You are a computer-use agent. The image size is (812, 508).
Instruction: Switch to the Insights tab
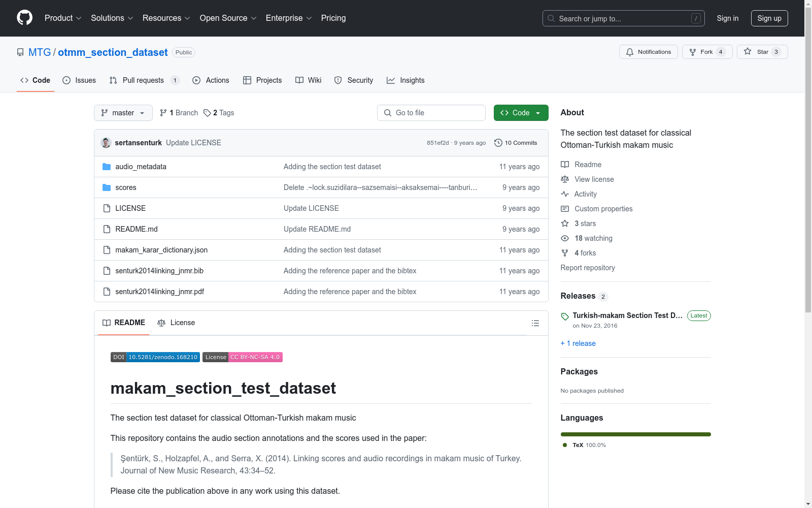[405, 80]
